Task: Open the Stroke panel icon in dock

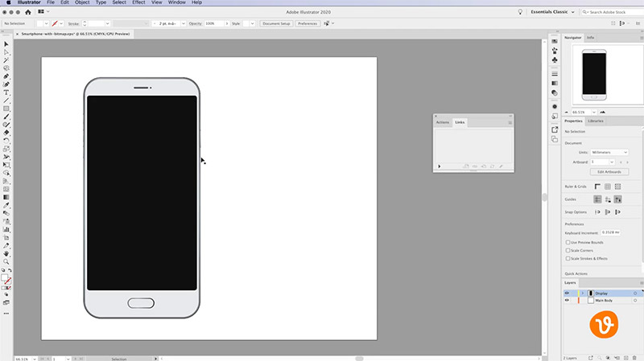Action: pyautogui.click(x=555, y=74)
